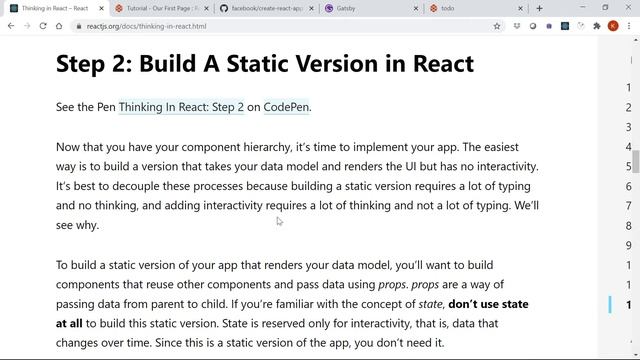640x360 pixels.
Task: Open the browser home page
Action: [59, 26]
